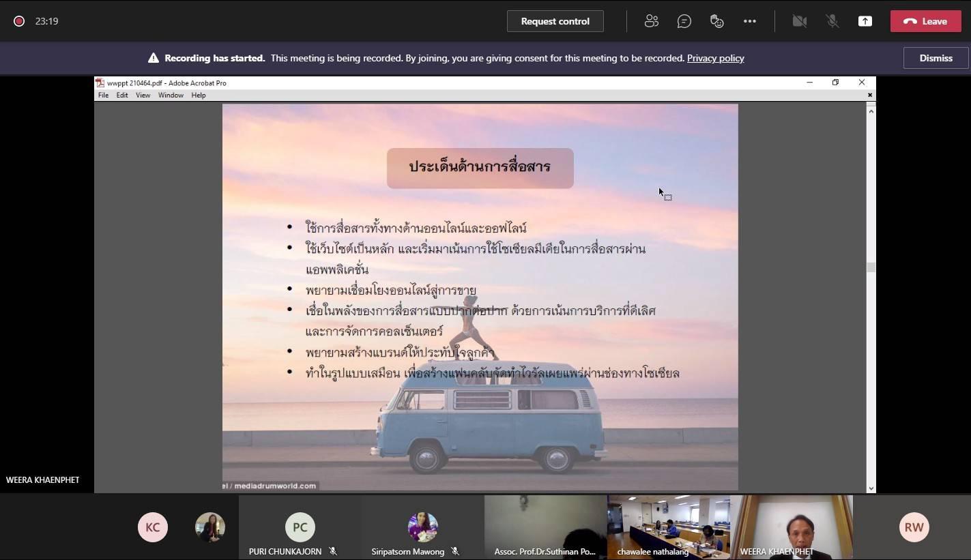Image resolution: width=971 pixels, height=560 pixels.
Task: Open the File menu in Acrobat
Action: 103,95
